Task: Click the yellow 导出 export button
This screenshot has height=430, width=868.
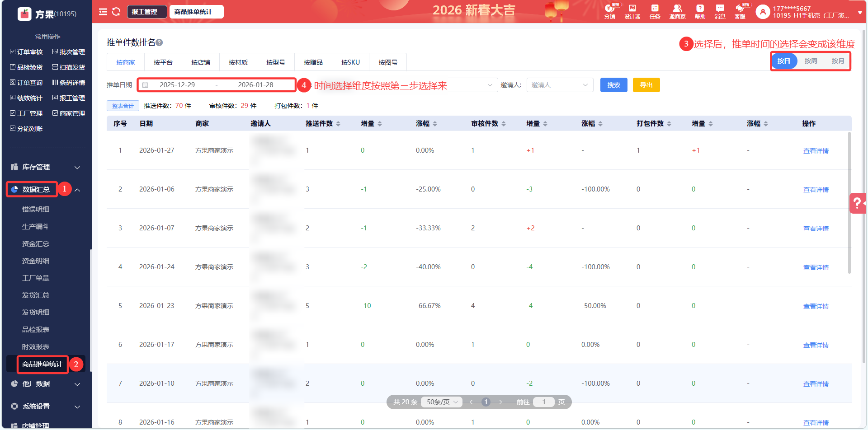Action: tap(646, 85)
